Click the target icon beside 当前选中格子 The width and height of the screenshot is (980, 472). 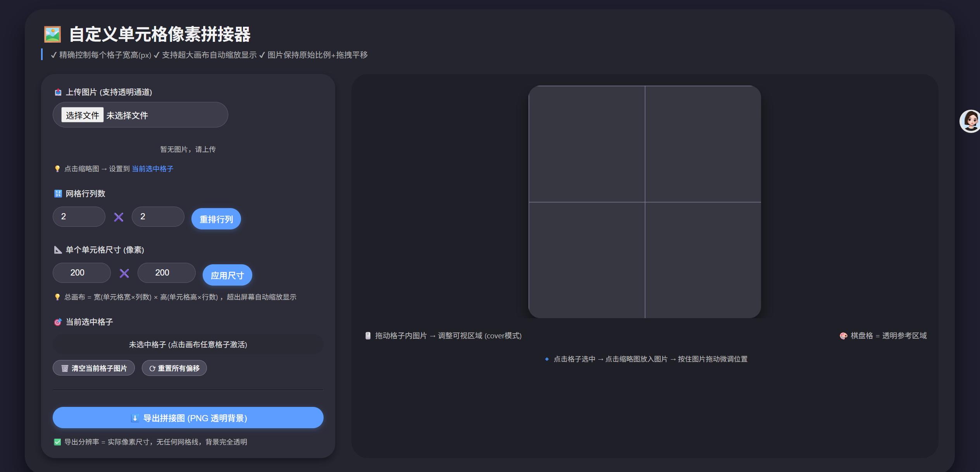[x=58, y=322]
